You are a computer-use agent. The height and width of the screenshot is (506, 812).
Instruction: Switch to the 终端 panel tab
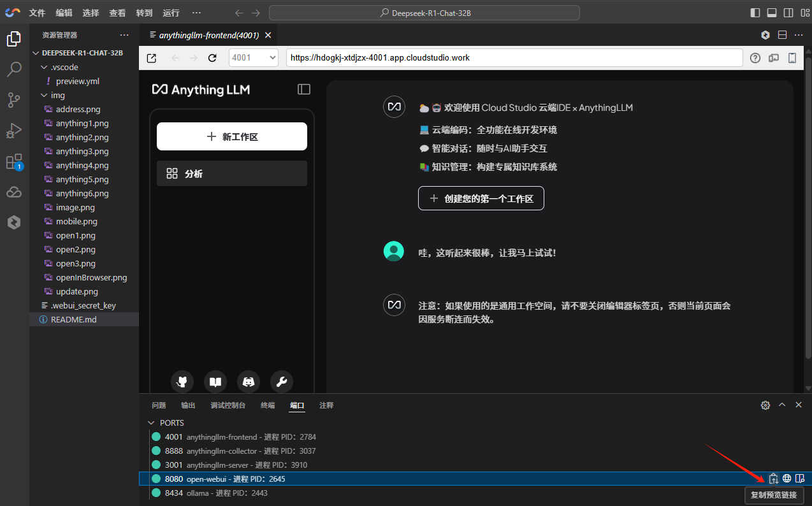(268, 405)
